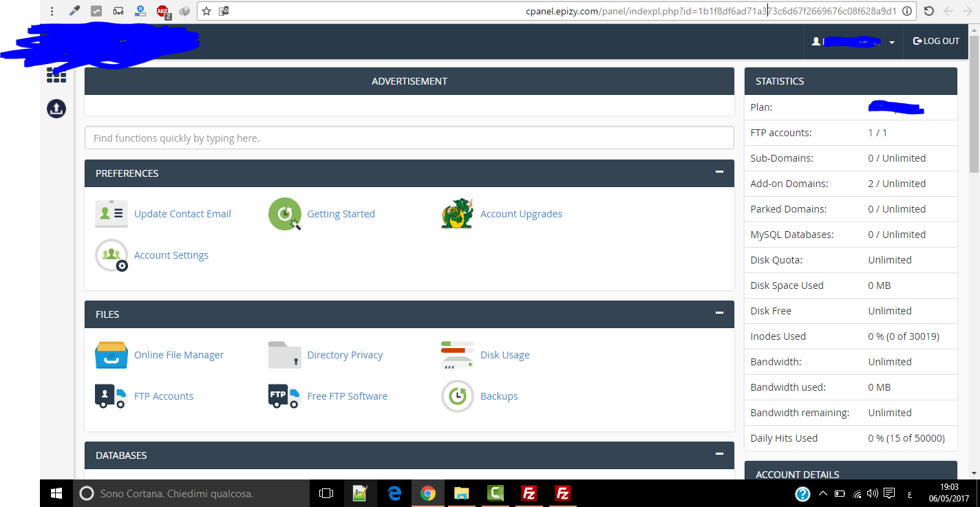
Task: Open the Action Center notifications icon
Action: (890, 493)
